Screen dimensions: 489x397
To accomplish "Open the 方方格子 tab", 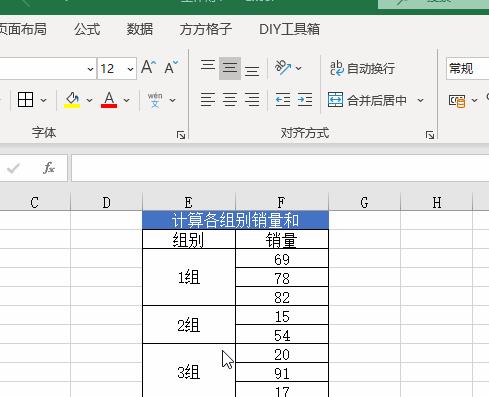I will tap(206, 29).
